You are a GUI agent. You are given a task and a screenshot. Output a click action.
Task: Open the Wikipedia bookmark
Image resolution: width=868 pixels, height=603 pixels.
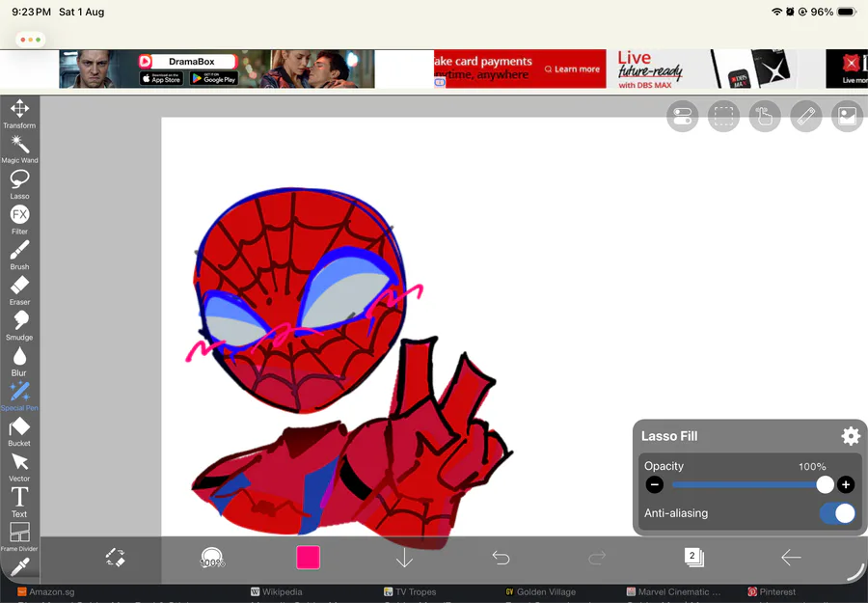pyautogui.click(x=277, y=592)
